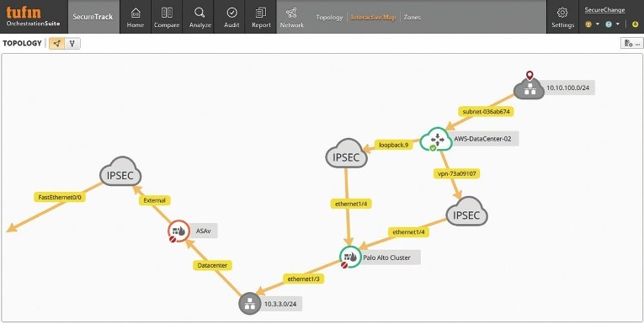The height and width of the screenshot is (324, 644).
Task: Select the AWS-DataCenter-02 cloud router icon
Action: coord(436,139)
